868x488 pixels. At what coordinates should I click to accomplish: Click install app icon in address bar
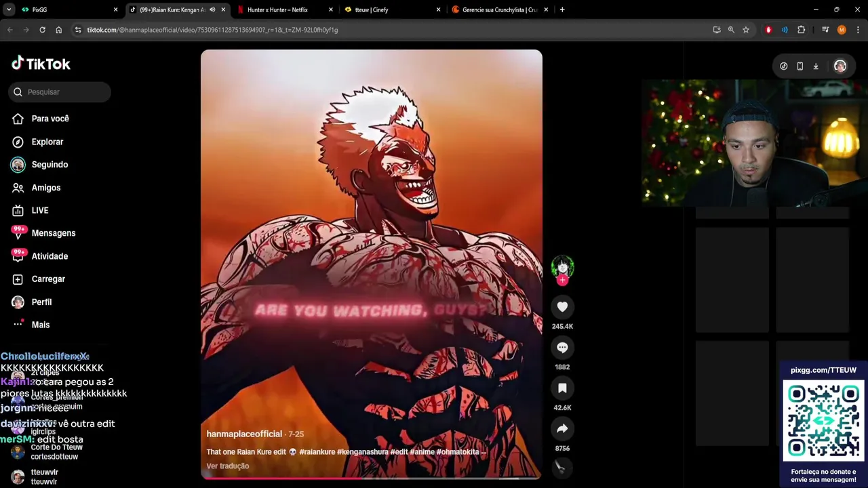(717, 30)
